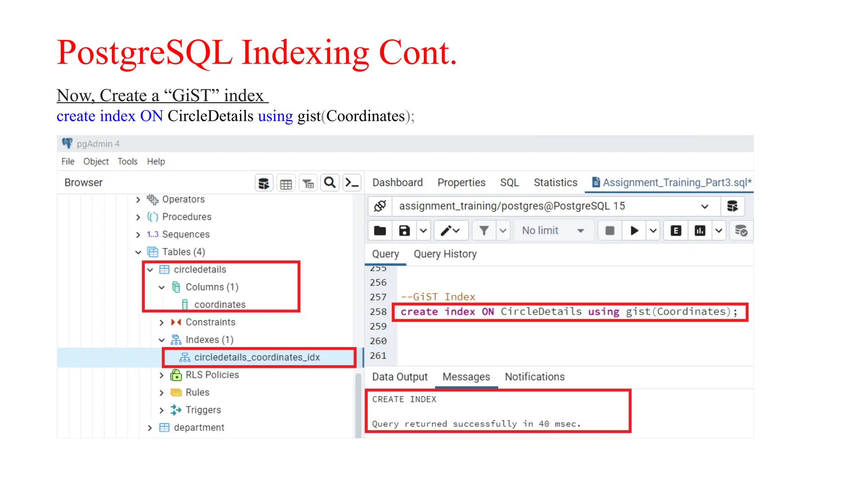Select the Query tab
The height and width of the screenshot is (488, 868).
[x=386, y=254]
